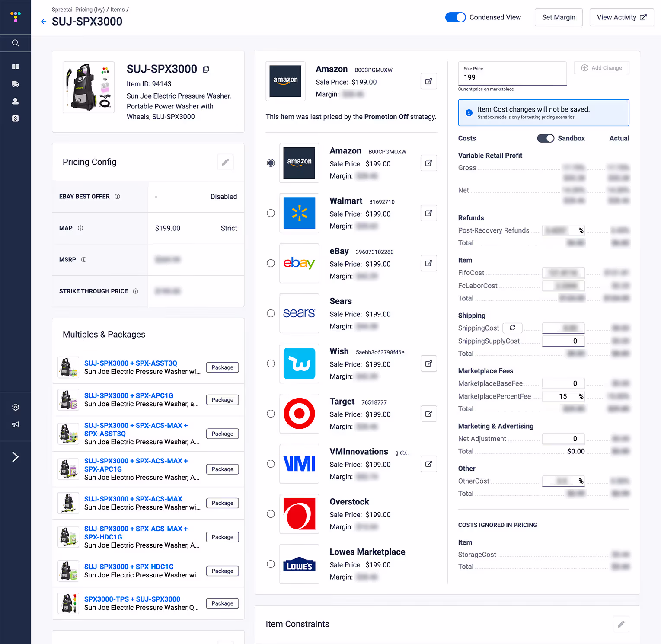Viewport: 661px width, 644px height.
Task: Select the Sears marketplace radio button
Action: 271,313
